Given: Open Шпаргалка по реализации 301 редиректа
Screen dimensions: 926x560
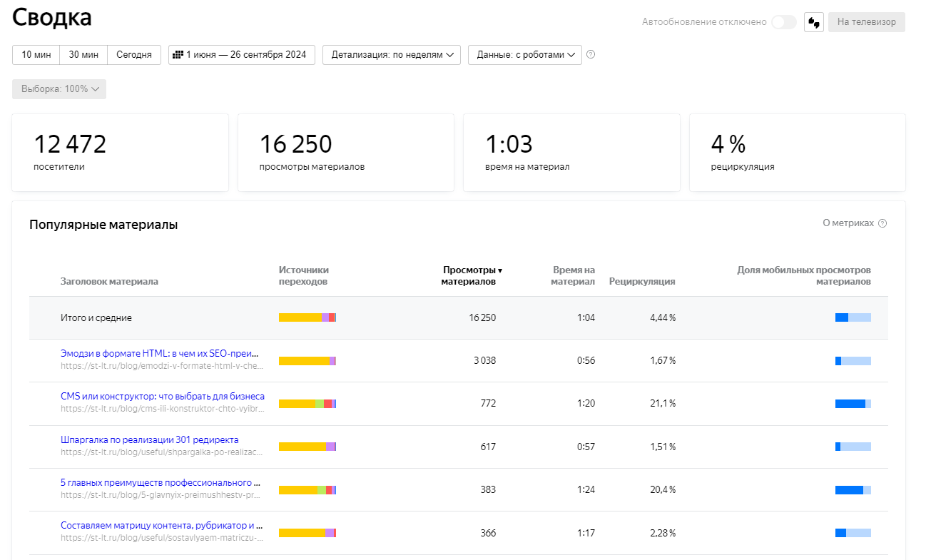Looking at the screenshot, I should click(x=150, y=439).
